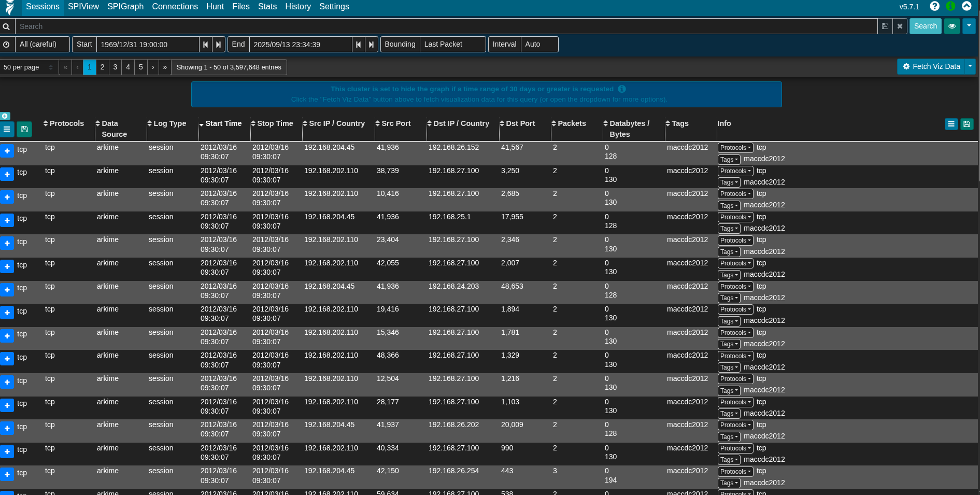980x495 pixels.
Task: Click the save icon in the search bar
Action: point(885,26)
